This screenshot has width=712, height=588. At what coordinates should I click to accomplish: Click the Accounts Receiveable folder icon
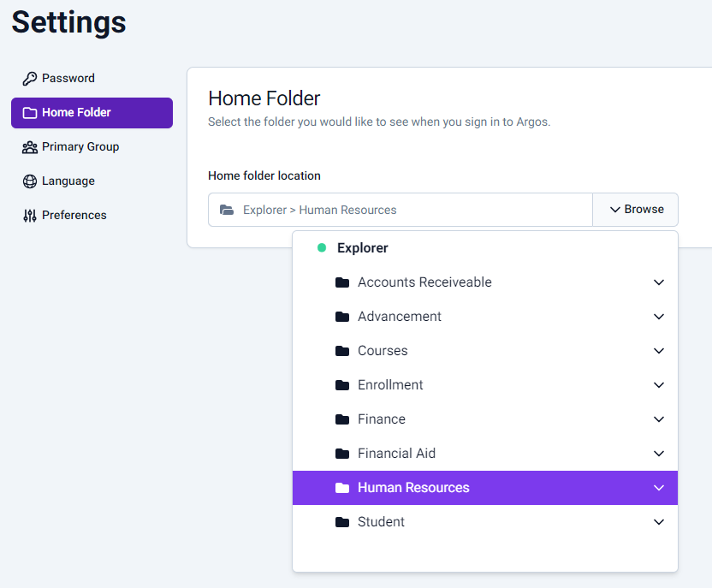(342, 282)
